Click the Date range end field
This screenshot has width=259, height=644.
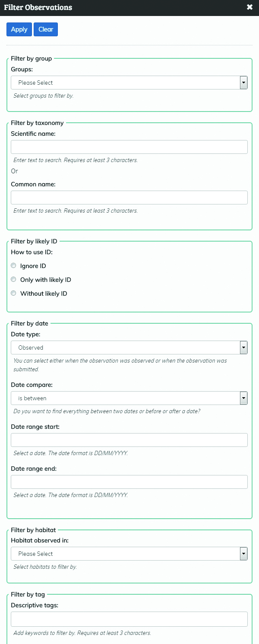tap(129, 481)
